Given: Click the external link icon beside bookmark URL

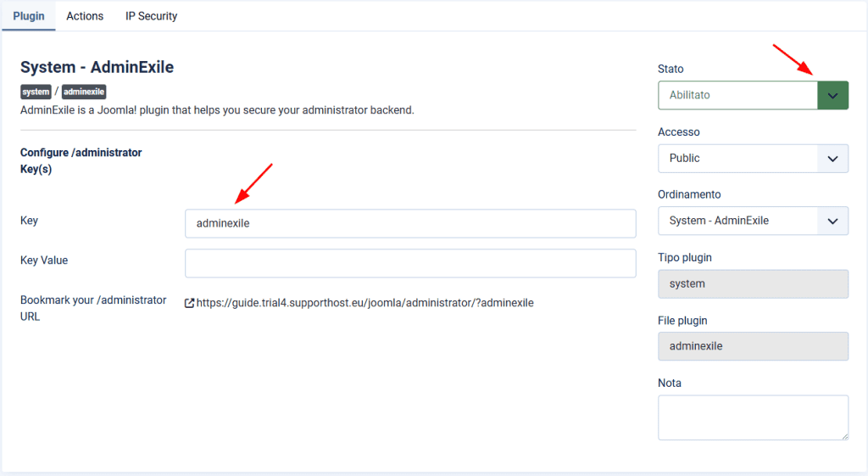Looking at the screenshot, I should (190, 303).
